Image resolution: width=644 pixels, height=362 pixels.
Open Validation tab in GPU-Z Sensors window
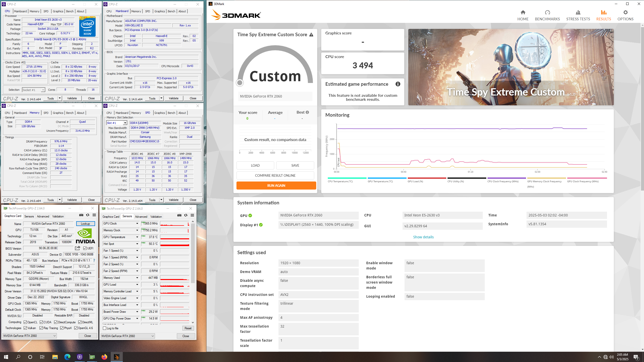coord(156,217)
